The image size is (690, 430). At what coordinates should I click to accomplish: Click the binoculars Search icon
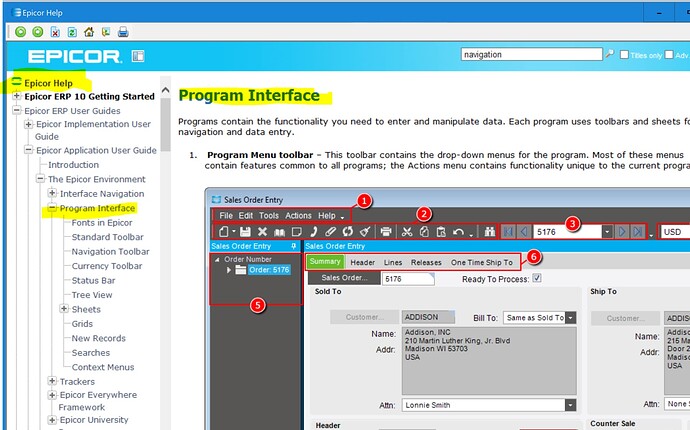tap(489, 232)
